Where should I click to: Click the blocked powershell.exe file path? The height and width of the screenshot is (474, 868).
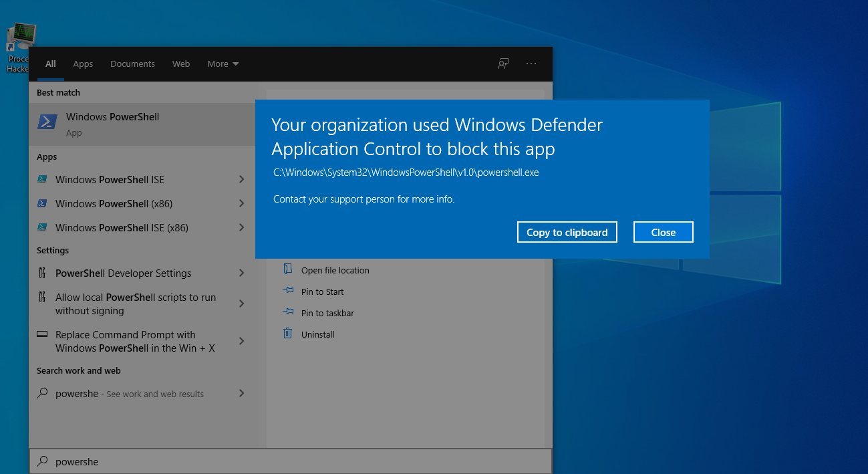[x=406, y=172]
